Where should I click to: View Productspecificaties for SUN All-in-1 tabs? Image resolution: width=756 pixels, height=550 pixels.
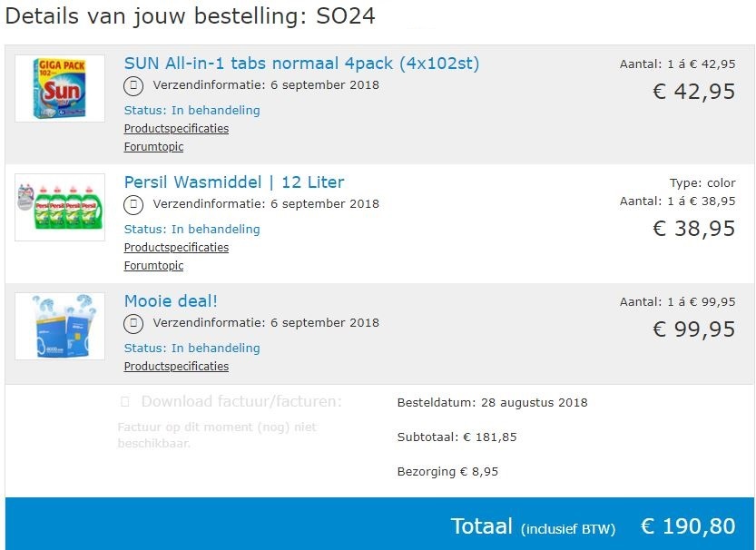tap(176, 129)
